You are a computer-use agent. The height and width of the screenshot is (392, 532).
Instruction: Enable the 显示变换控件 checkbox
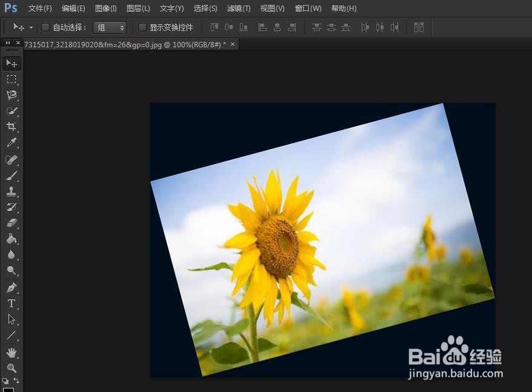pos(142,27)
